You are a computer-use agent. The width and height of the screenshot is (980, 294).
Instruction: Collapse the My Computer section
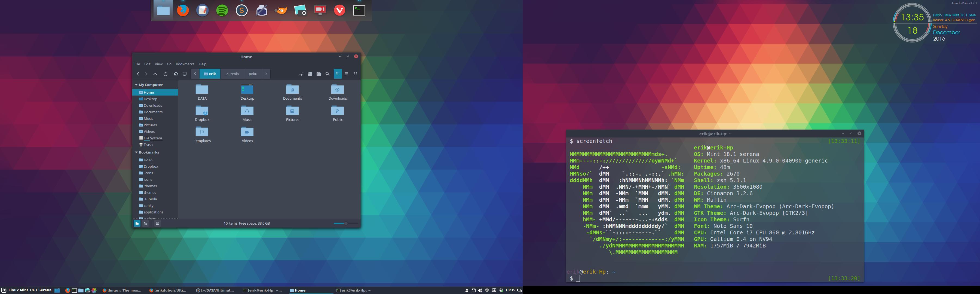(136, 85)
